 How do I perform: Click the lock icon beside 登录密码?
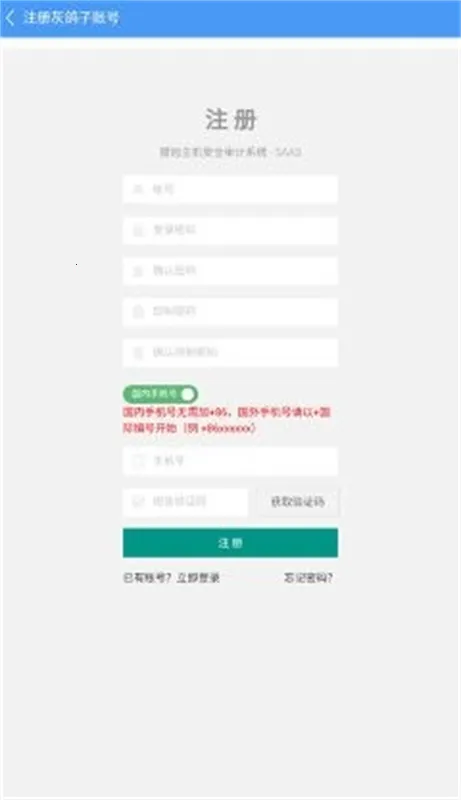point(138,230)
